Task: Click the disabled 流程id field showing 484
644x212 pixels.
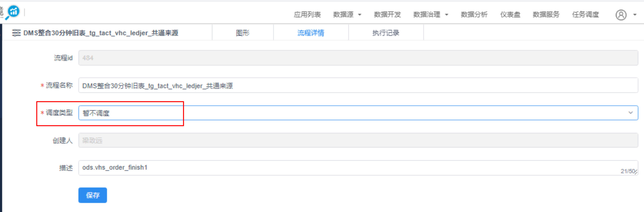Action: tap(358, 58)
